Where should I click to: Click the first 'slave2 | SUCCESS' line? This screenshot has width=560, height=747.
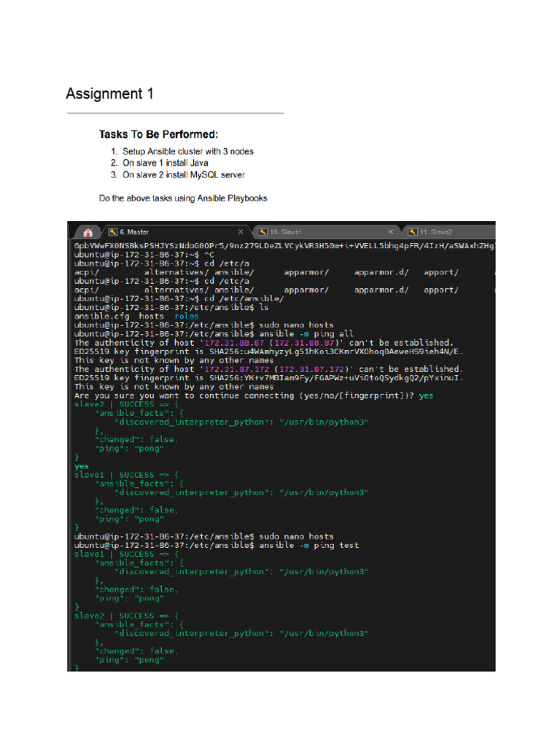pos(126,404)
